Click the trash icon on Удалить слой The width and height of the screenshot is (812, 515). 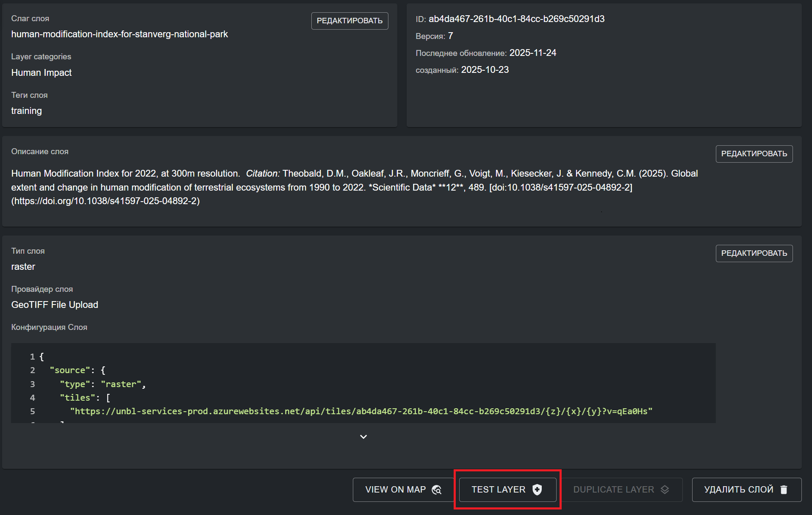tap(784, 490)
